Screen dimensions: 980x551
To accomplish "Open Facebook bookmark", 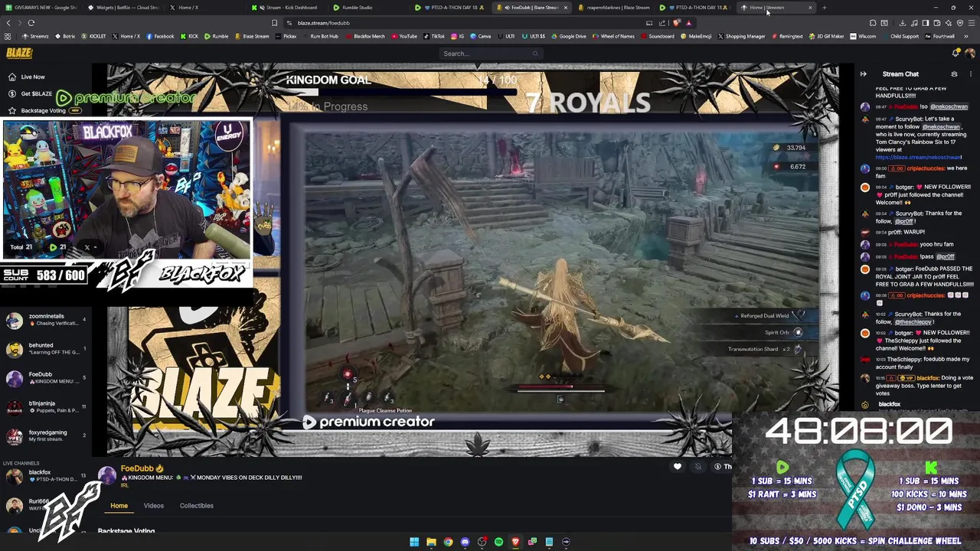I will point(159,36).
